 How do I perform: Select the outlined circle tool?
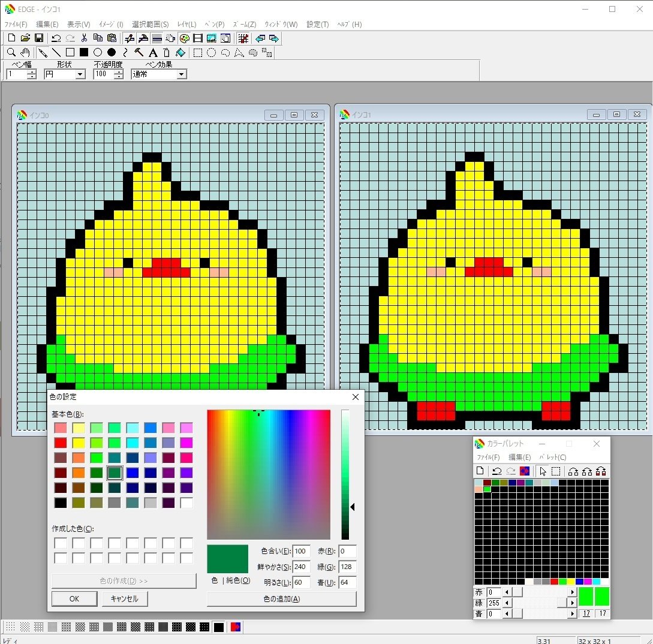pyautogui.click(x=98, y=53)
